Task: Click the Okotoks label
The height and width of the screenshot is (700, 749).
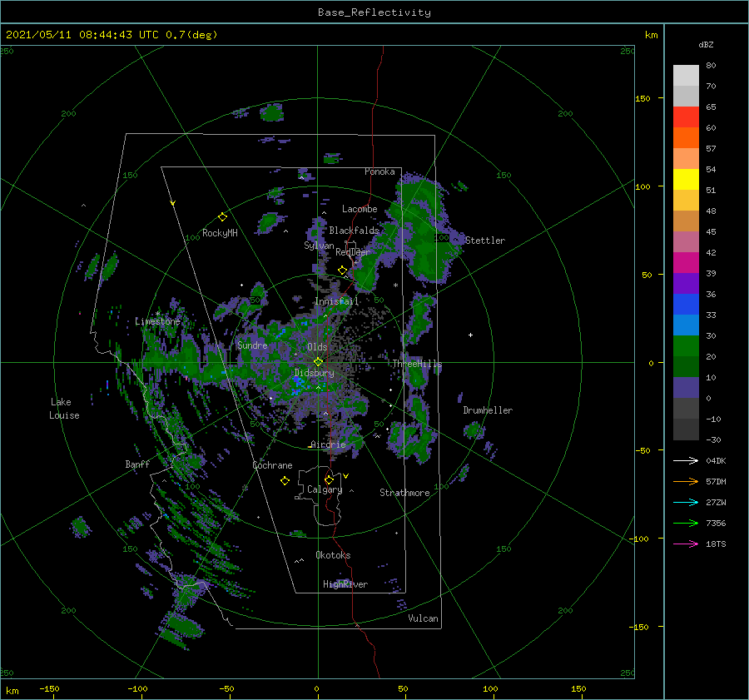Action: click(333, 555)
